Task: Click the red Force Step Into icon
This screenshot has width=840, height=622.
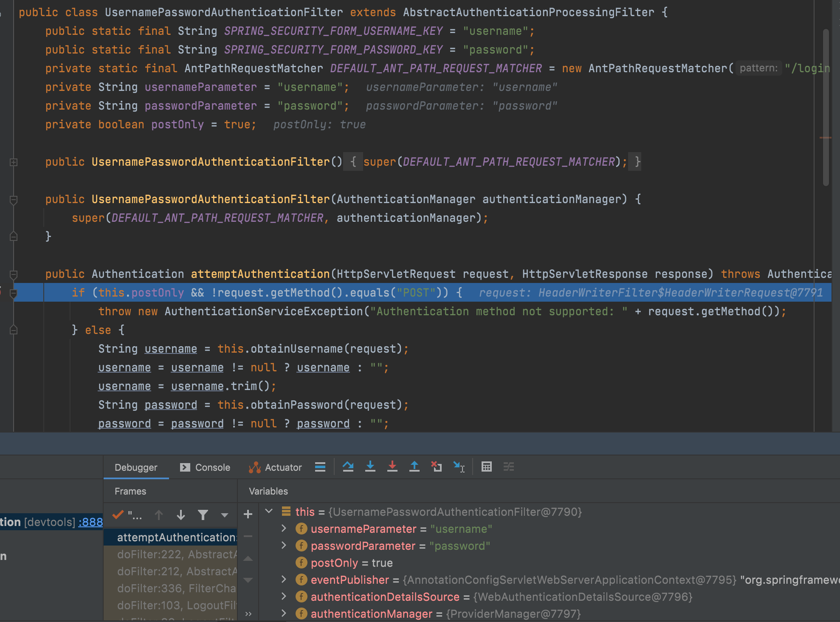Action: tap(392, 467)
